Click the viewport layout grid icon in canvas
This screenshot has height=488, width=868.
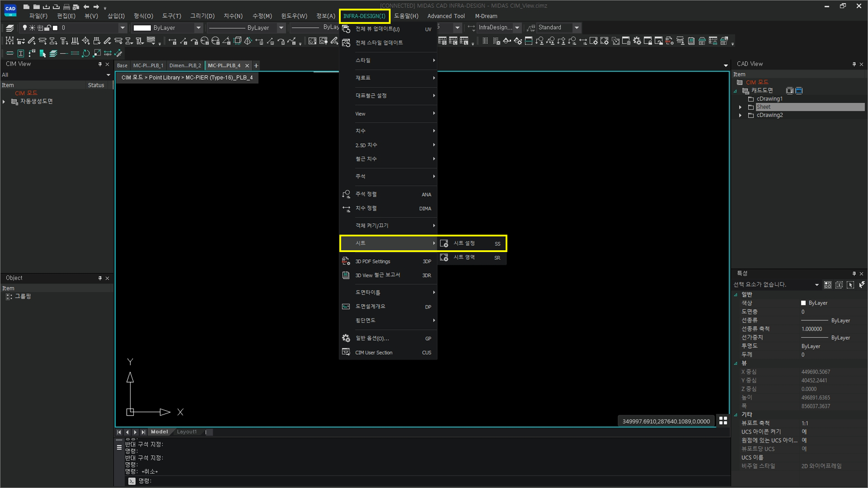(723, 420)
